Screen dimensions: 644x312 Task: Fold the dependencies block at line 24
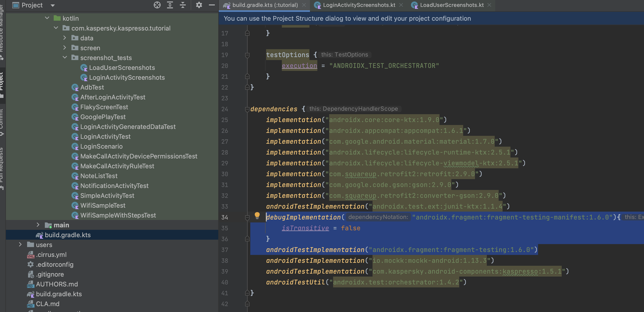tap(247, 109)
